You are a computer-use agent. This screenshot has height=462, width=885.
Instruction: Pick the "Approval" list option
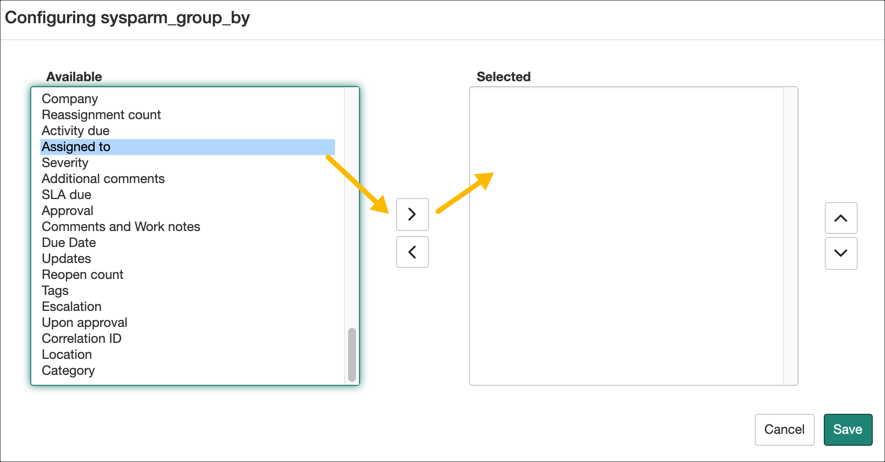[x=68, y=211]
